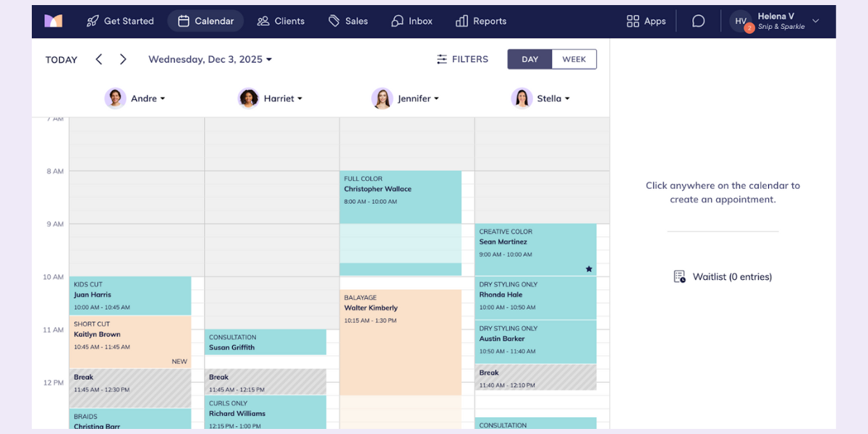The height and width of the screenshot is (434, 868).
Task: Expand Andre's staff dropdown
Action: point(164,98)
